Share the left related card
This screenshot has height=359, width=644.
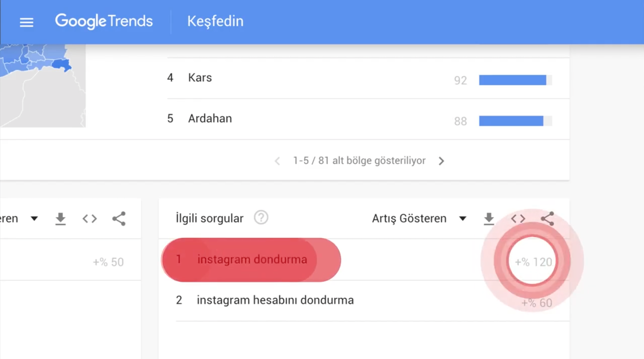(119, 219)
